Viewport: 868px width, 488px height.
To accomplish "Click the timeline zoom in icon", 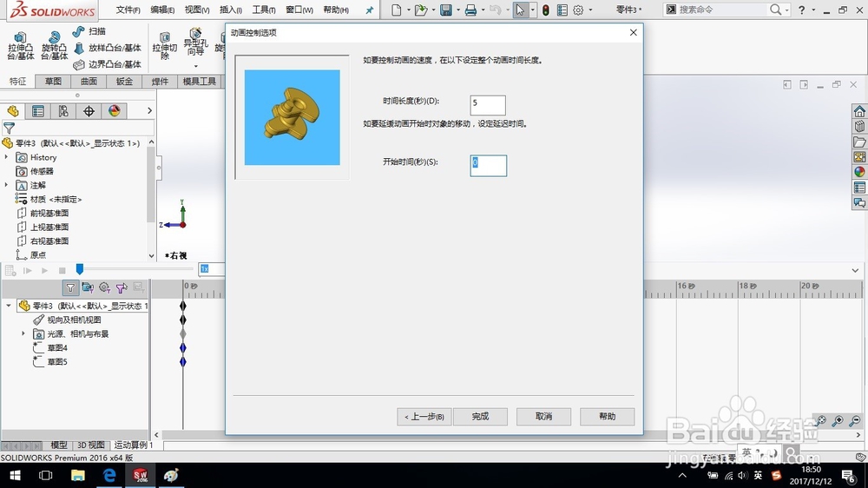I will click(838, 421).
